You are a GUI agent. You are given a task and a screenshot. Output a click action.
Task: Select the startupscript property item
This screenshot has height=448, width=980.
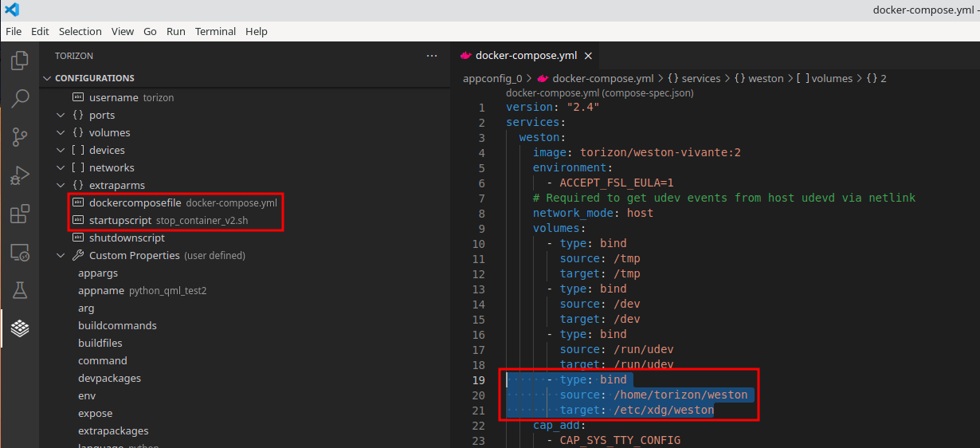pos(120,220)
